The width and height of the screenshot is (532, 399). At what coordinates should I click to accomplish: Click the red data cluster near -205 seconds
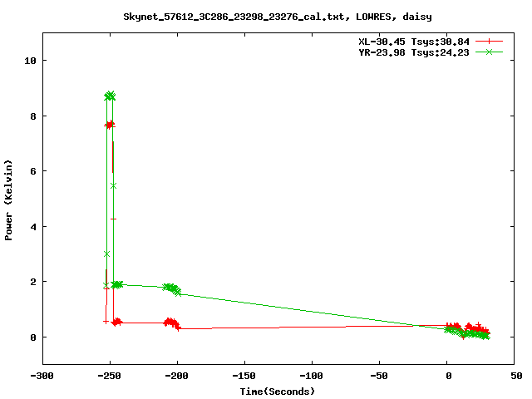pos(172,323)
